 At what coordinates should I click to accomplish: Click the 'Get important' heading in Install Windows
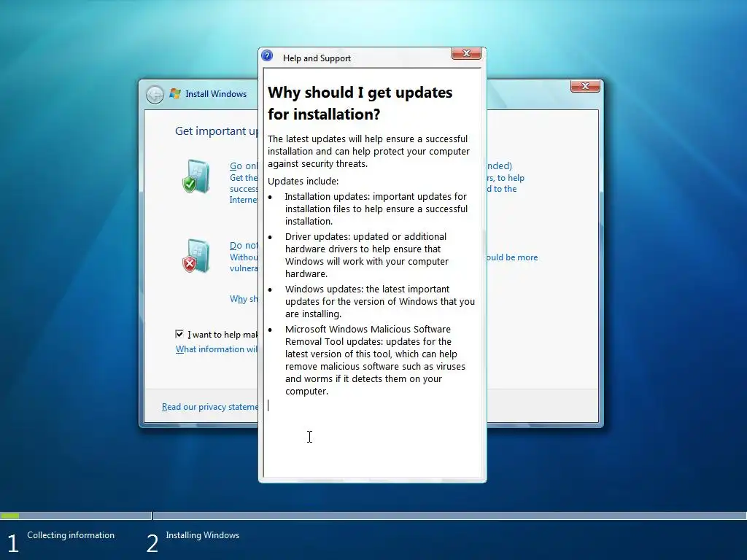216,131
